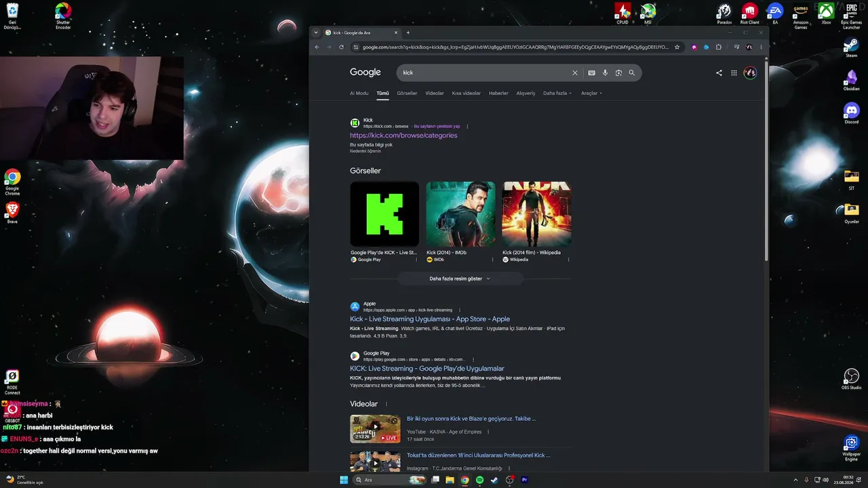Select the Xbox desktop shortcut
Image resolution: width=868 pixels, height=488 pixels.
pos(826,14)
